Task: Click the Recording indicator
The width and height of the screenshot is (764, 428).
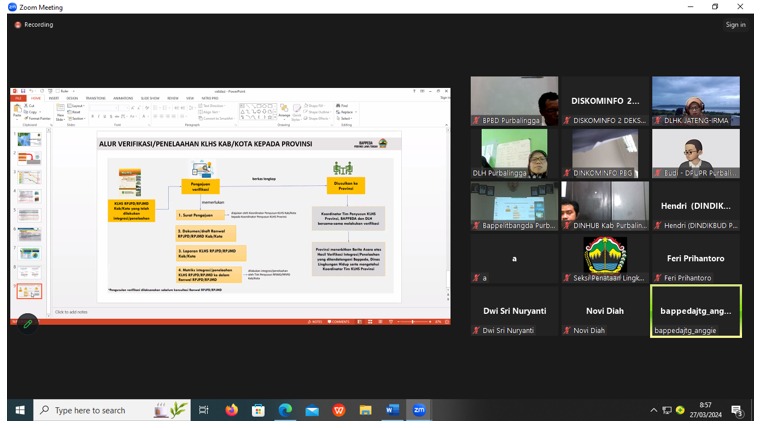Action: 34,24
